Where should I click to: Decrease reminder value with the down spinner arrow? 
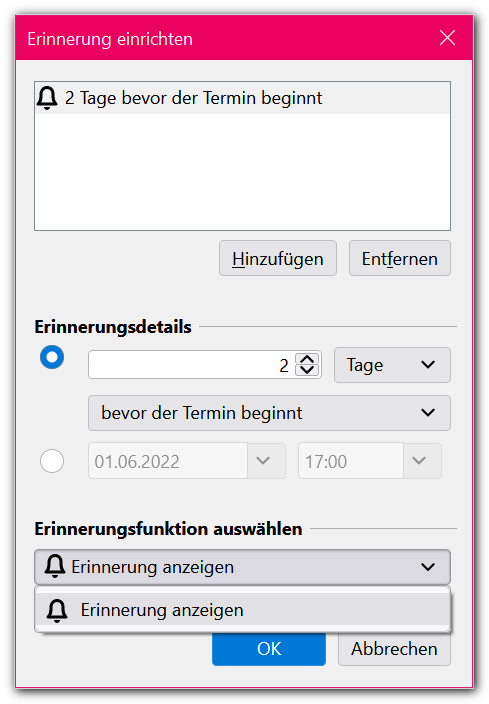coord(307,370)
